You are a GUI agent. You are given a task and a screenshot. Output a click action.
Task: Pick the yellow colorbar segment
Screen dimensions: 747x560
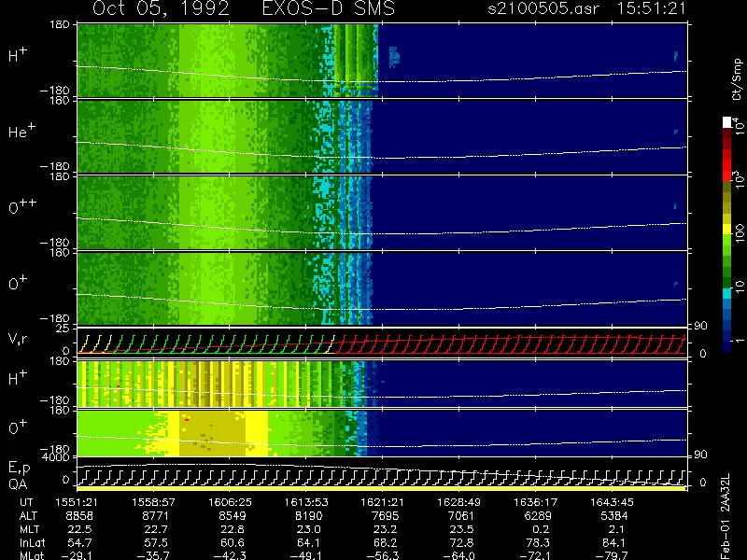(727, 231)
